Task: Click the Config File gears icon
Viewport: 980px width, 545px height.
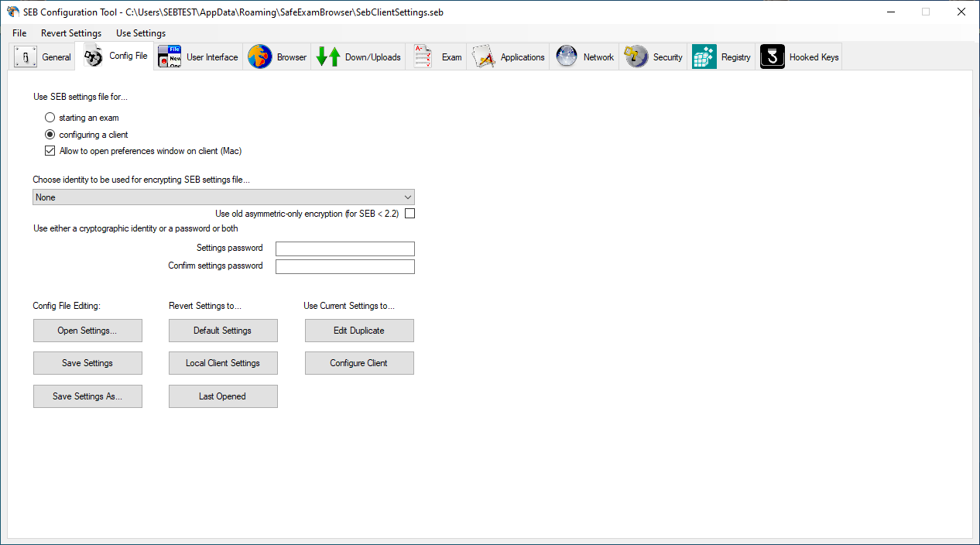Action: click(x=94, y=57)
